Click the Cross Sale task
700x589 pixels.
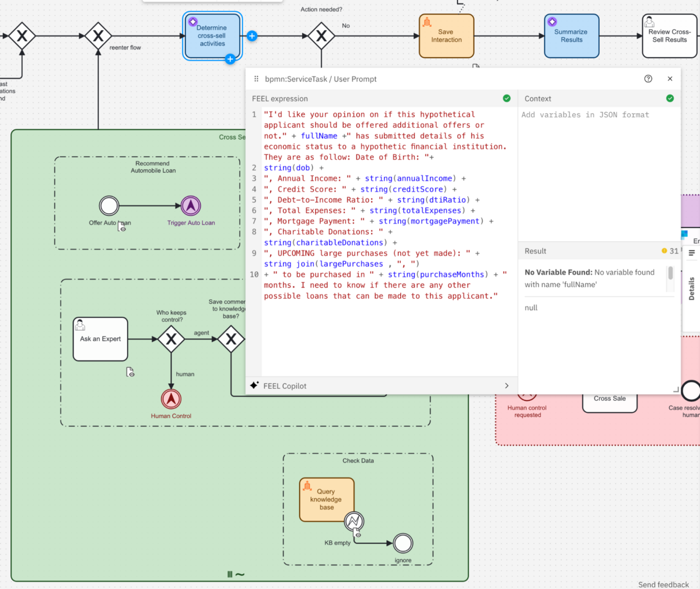(x=610, y=402)
